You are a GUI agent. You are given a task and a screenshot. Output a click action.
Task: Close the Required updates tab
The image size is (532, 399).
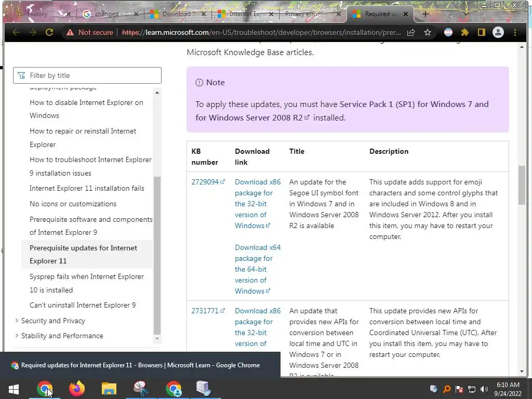406,14
